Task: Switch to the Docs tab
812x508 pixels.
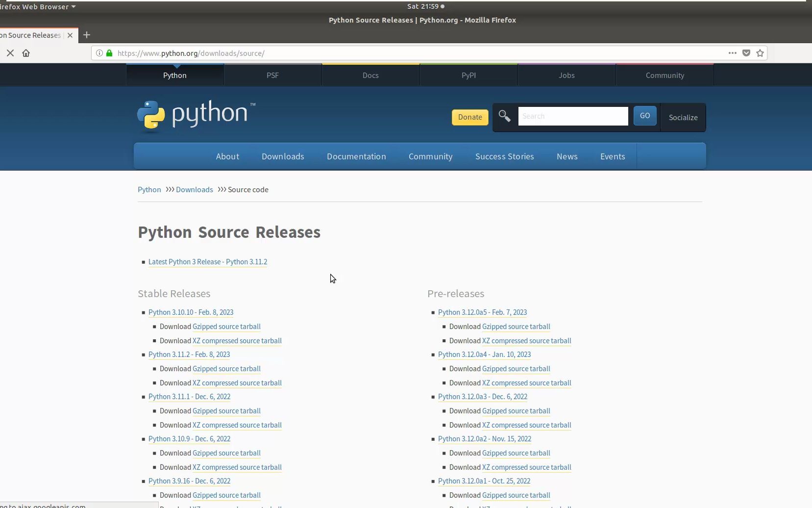Action: click(x=370, y=75)
